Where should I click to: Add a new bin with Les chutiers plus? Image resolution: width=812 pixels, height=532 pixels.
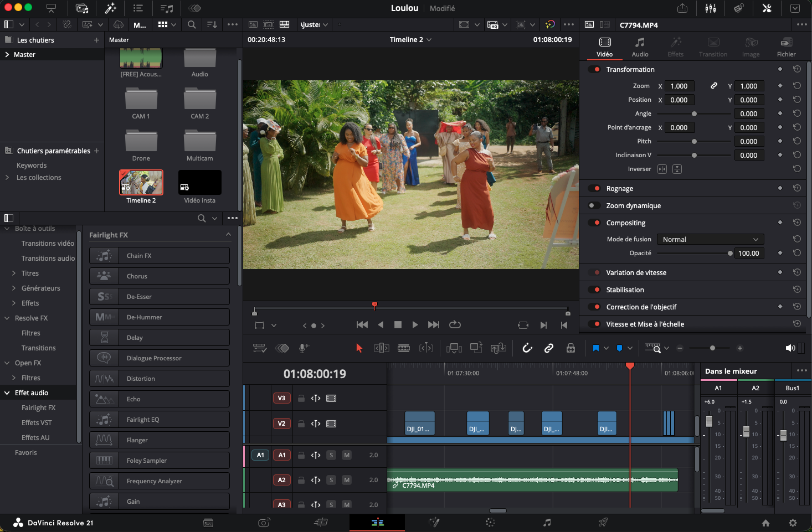[x=96, y=40]
